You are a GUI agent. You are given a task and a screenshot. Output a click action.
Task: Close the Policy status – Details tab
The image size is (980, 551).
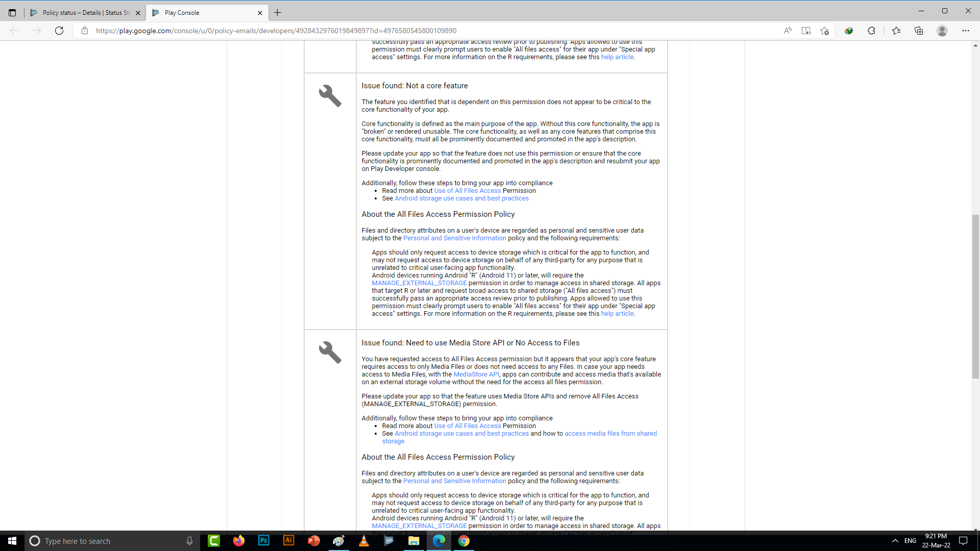(138, 13)
